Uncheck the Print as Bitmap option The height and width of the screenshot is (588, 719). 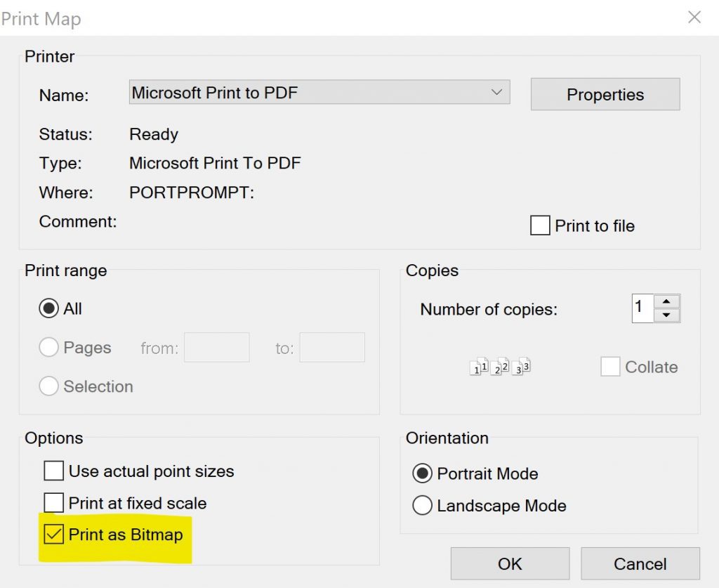pyautogui.click(x=53, y=535)
